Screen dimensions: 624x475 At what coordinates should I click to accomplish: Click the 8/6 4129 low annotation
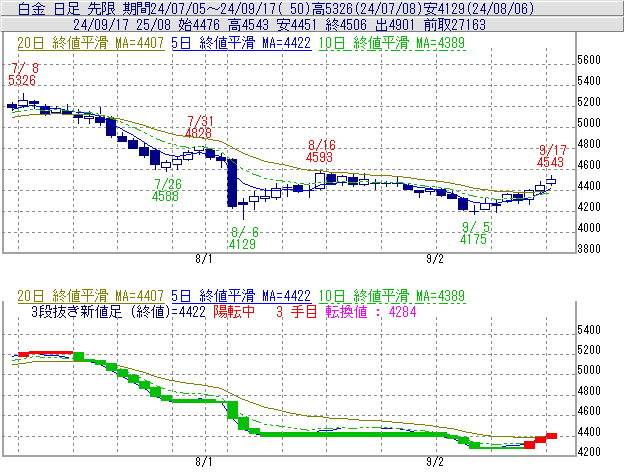(x=243, y=238)
